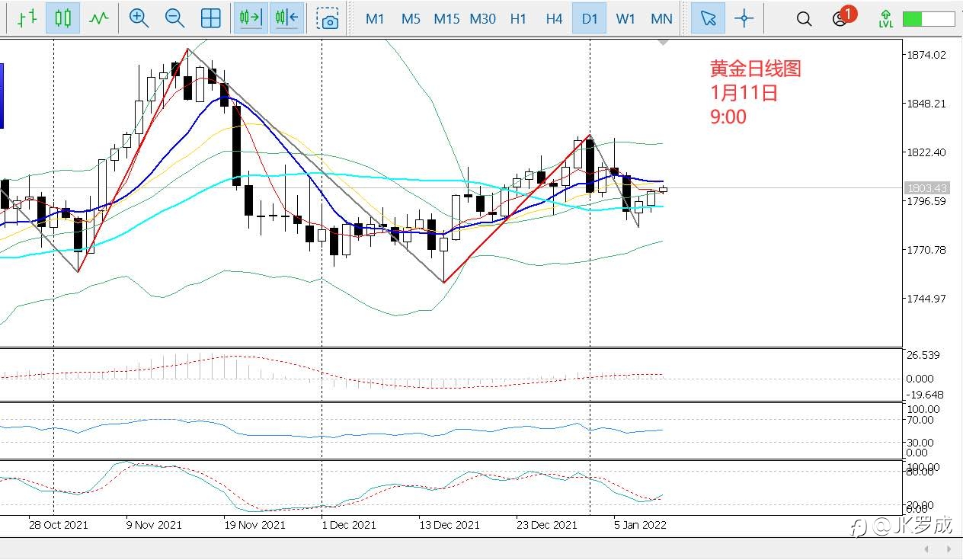Image resolution: width=963 pixels, height=560 pixels.
Task: Switch timeframe to M5
Action: point(411,19)
